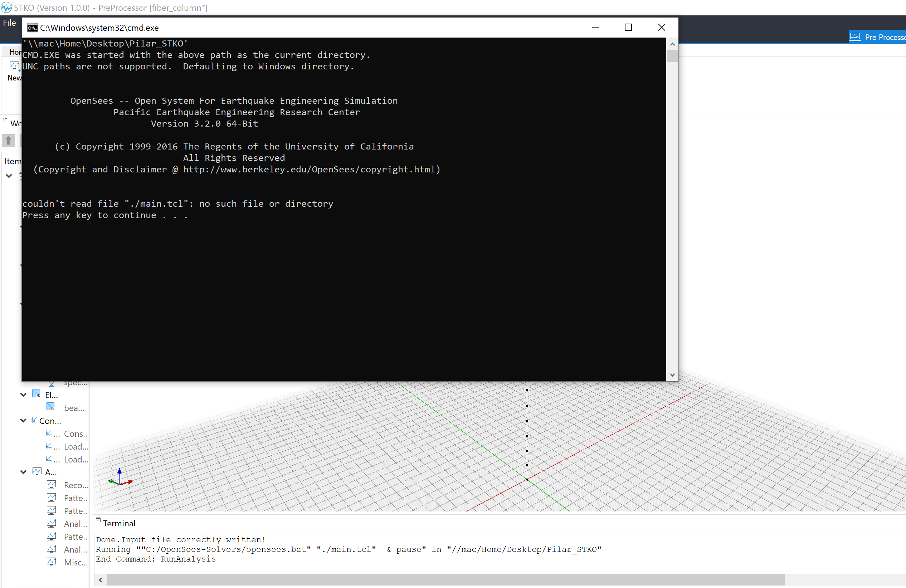Minimize the cmd.exe window
Screen dimensions: 906x588
[596, 28]
